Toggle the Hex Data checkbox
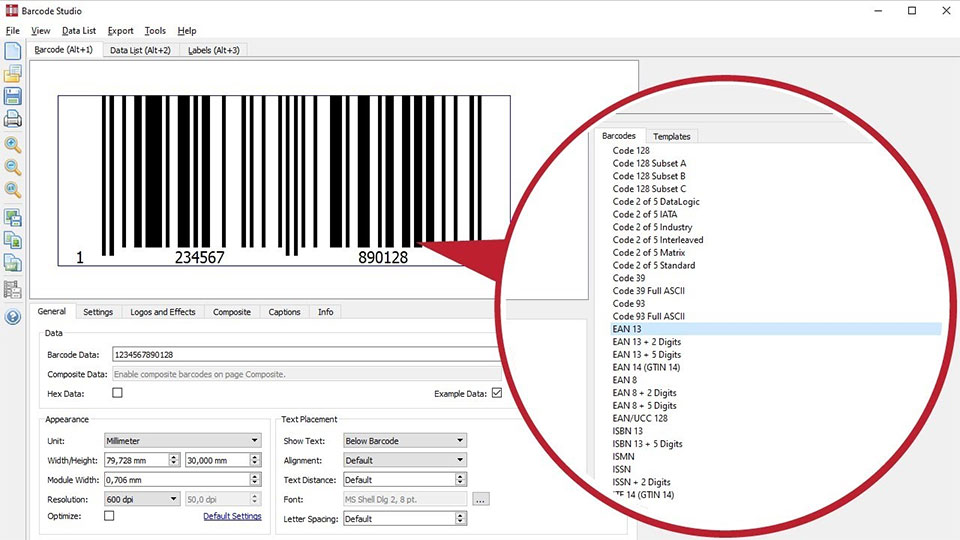 tap(118, 393)
